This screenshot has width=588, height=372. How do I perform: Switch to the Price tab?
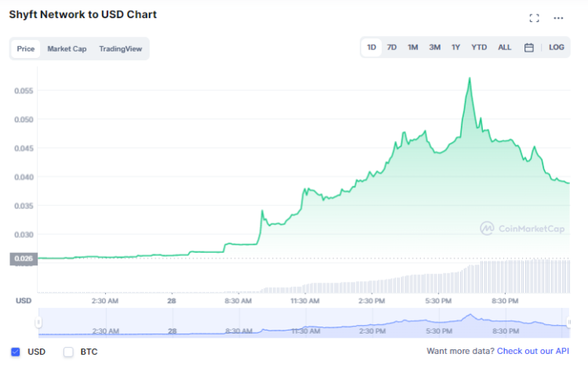click(x=26, y=49)
